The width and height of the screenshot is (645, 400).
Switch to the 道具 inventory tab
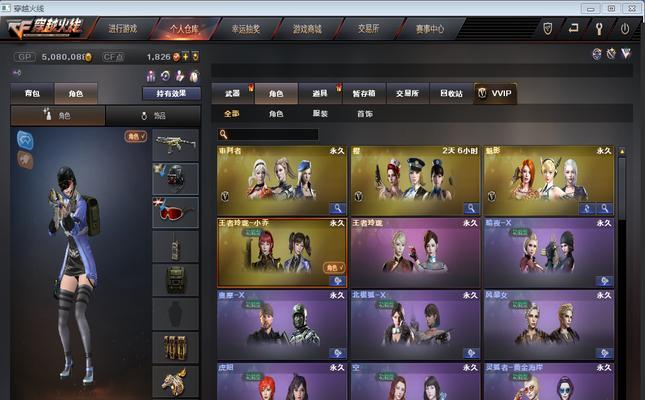click(x=320, y=93)
